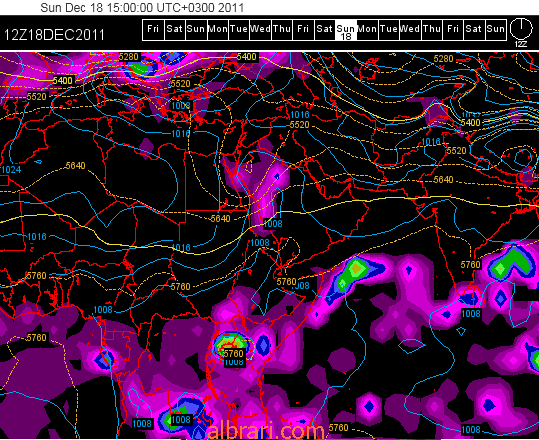Click the 5760 label beside albrari.com watermark
Screen dimensions: 539x440
339,428
